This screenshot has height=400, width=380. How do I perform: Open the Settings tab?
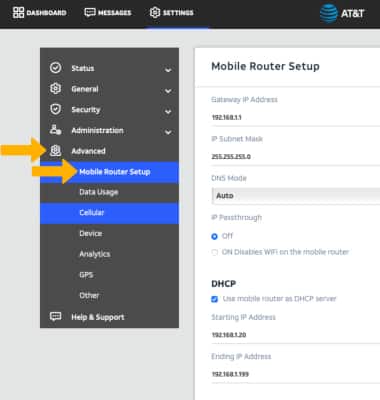(x=172, y=13)
